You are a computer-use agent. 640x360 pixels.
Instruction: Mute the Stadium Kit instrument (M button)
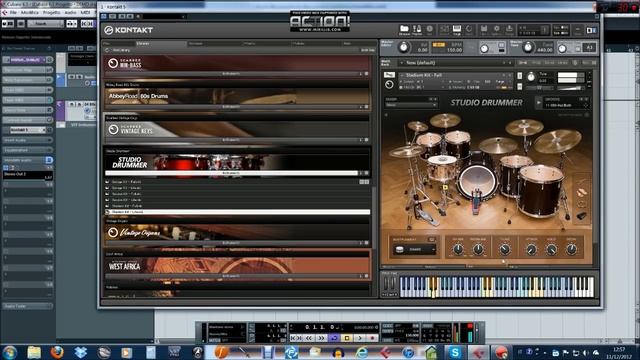tap(519, 87)
